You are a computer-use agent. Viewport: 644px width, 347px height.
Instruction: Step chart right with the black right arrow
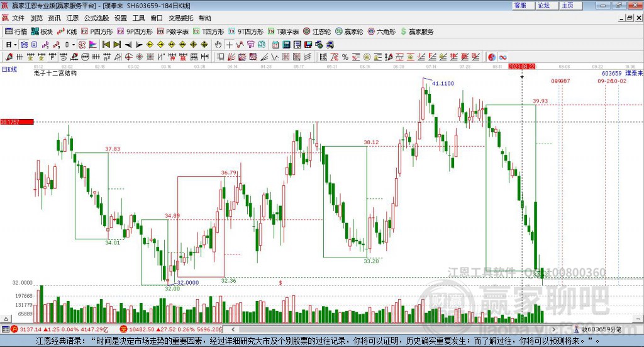139,45
